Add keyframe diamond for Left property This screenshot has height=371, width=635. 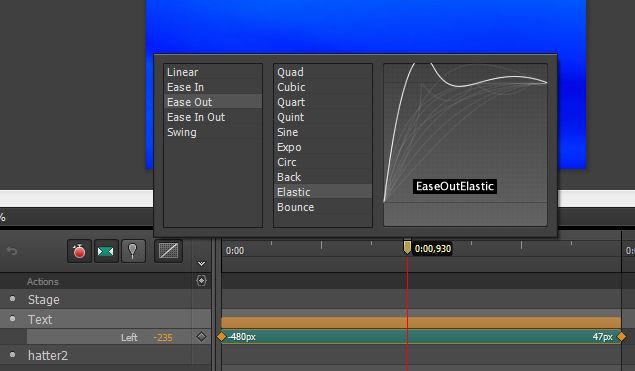201,337
